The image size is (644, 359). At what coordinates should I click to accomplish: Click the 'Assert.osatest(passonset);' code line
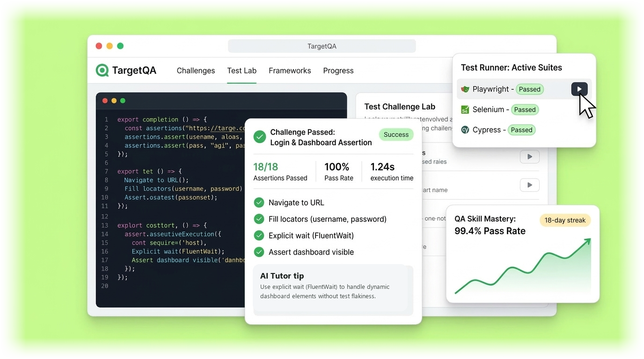click(x=171, y=197)
